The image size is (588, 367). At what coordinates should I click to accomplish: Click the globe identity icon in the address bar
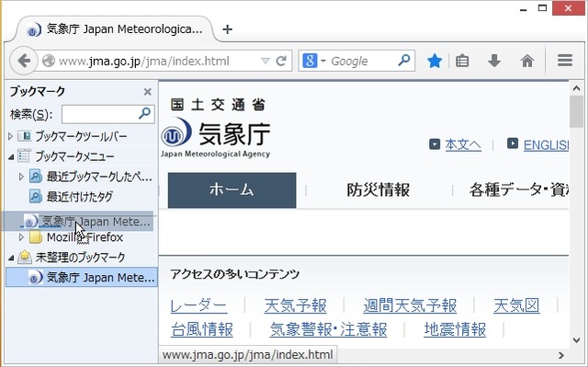pyautogui.click(x=49, y=61)
